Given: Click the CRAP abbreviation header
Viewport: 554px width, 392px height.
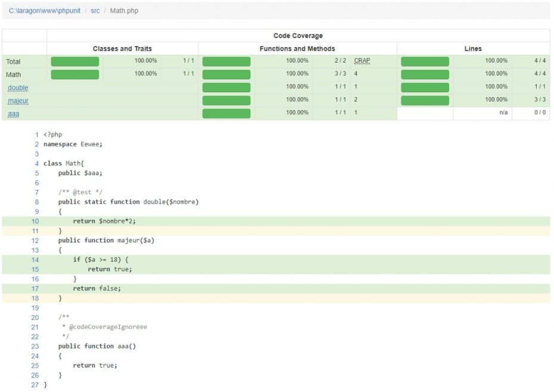Looking at the screenshot, I should 362,60.
